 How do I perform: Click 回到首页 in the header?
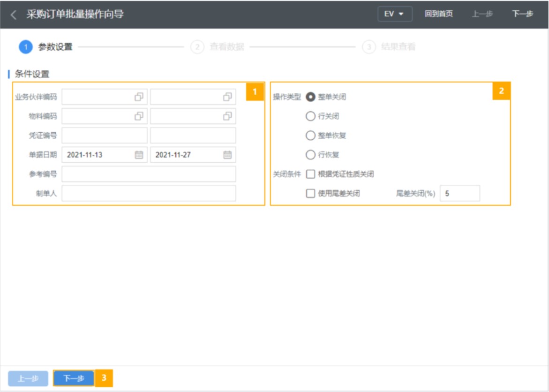pyautogui.click(x=439, y=14)
